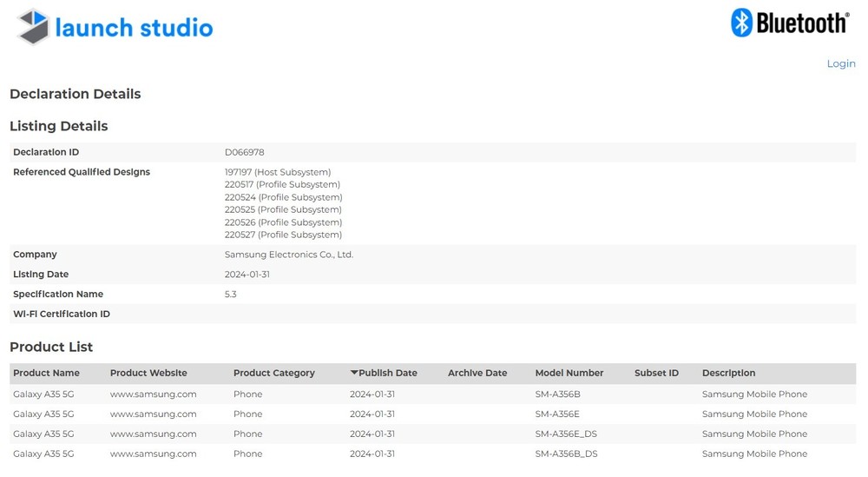Sort table by Product Category header
Screen dimensions: 868x477
273,373
